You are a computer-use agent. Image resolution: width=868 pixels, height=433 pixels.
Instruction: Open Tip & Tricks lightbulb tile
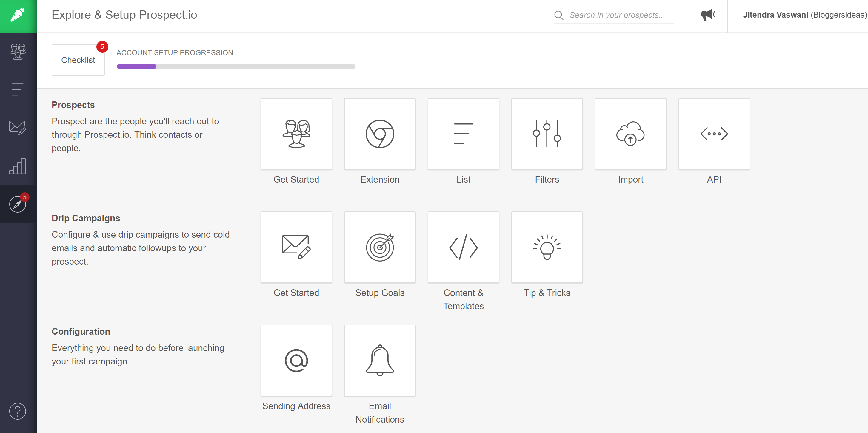tap(547, 247)
